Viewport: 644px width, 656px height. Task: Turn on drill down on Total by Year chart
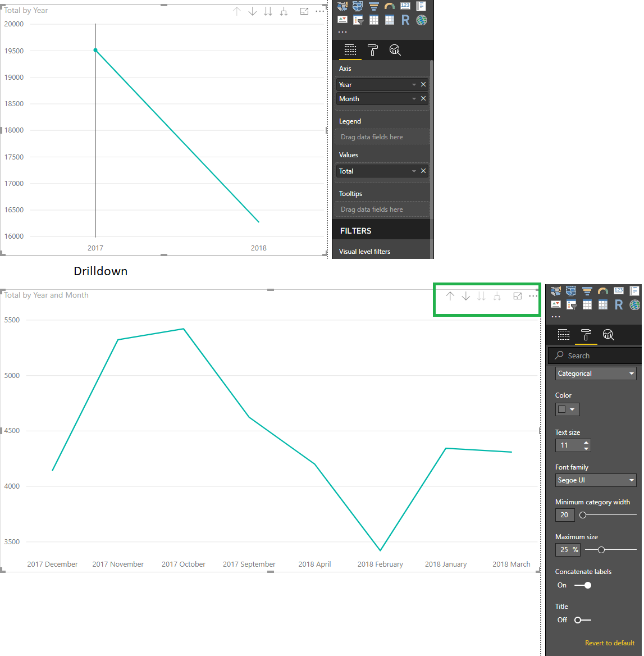click(252, 11)
